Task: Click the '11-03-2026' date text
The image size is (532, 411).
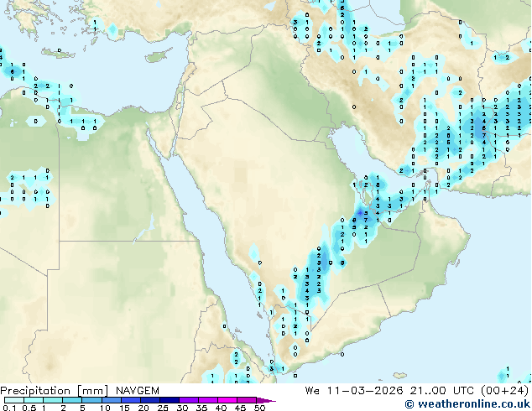Action: tap(365, 390)
